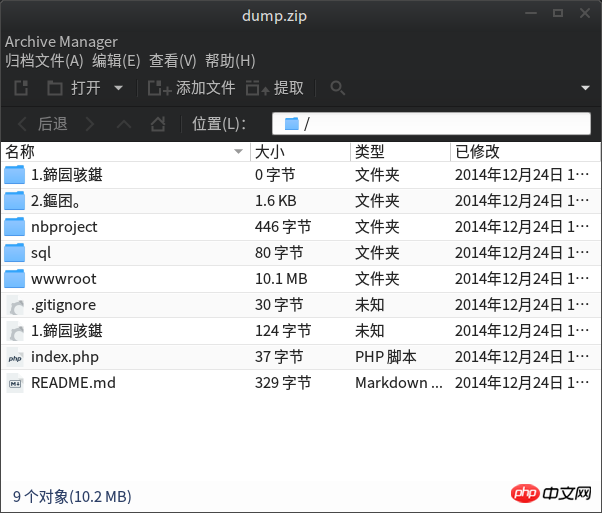Go back with the 后退 button
Viewport: 602px width, 513px height.
[x=43, y=124]
